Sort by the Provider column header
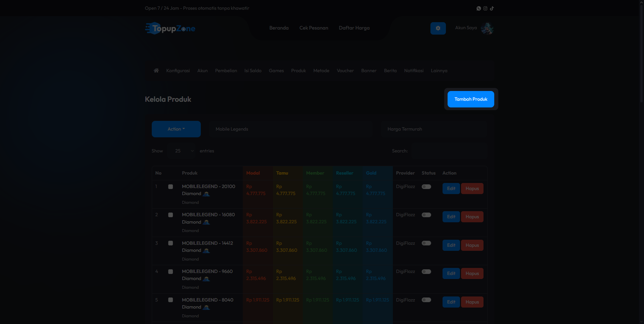Screen dimensions: 644x324 tap(405, 173)
